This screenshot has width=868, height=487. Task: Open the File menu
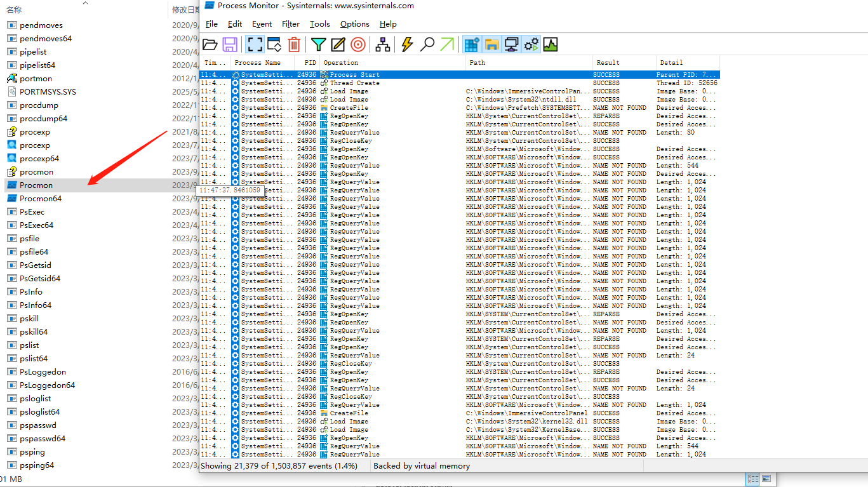point(211,24)
